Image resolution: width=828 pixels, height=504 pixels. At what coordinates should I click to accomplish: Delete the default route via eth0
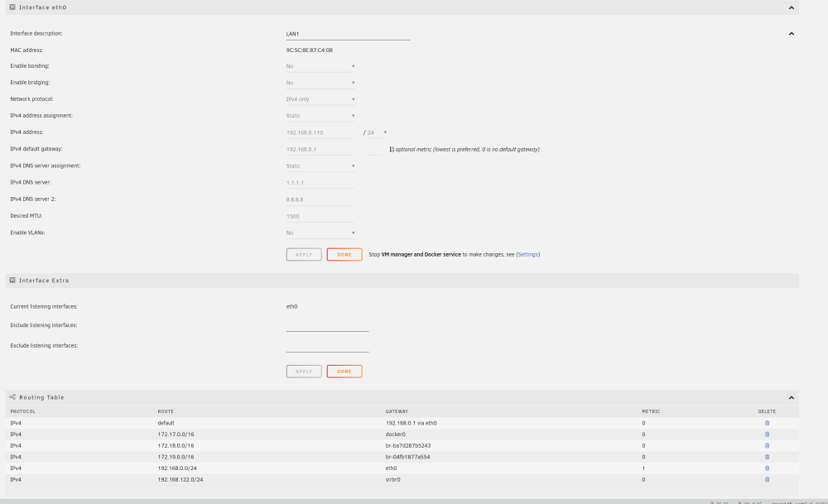[767, 423]
